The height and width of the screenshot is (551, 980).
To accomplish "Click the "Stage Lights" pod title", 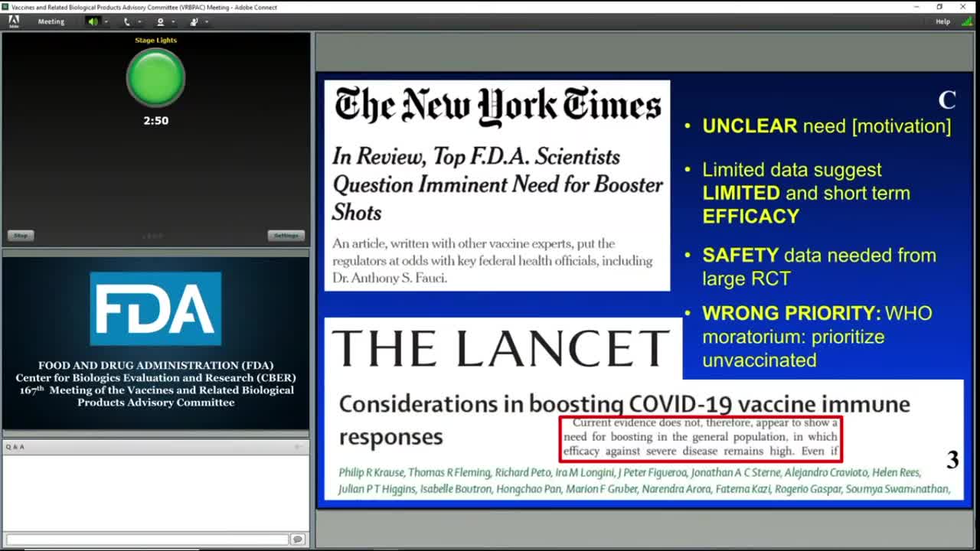I will point(155,41).
